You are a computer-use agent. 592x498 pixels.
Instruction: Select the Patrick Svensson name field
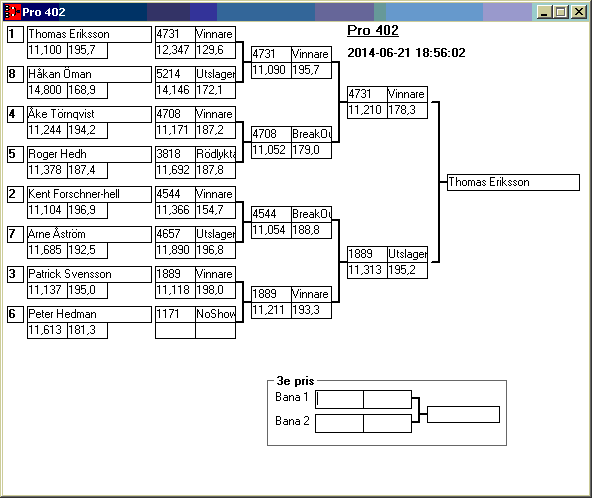click(89, 274)
